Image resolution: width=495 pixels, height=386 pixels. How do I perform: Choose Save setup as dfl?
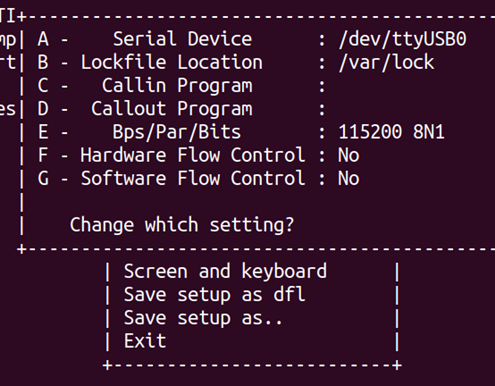[214, 295]
